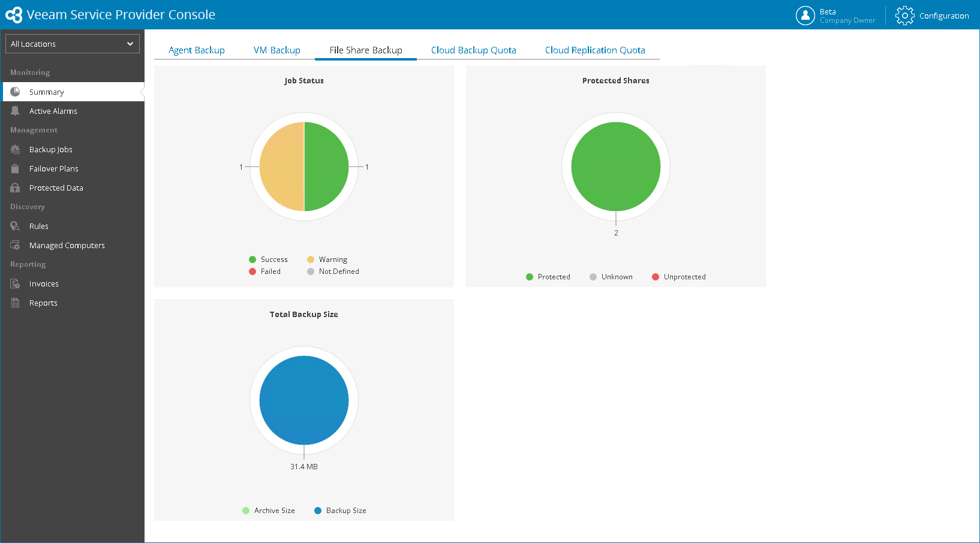Screen dimensions: 980x543
Task: Click the Failover Plans clipboard icon
Action: (x=15, y=168)
